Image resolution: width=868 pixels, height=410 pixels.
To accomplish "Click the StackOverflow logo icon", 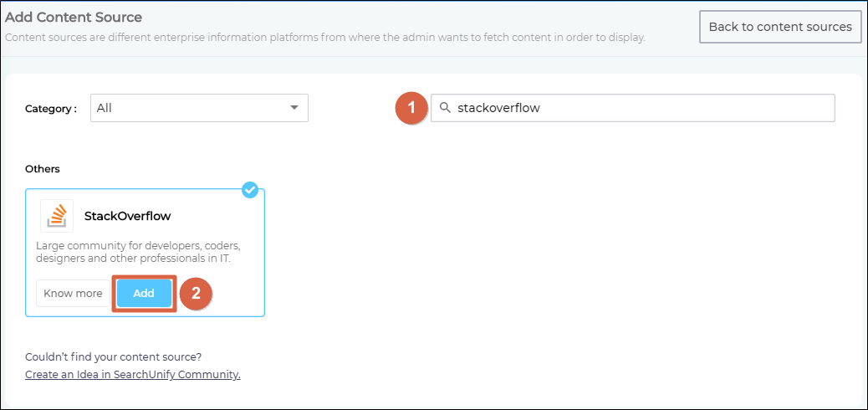I will tap(57, 216).
